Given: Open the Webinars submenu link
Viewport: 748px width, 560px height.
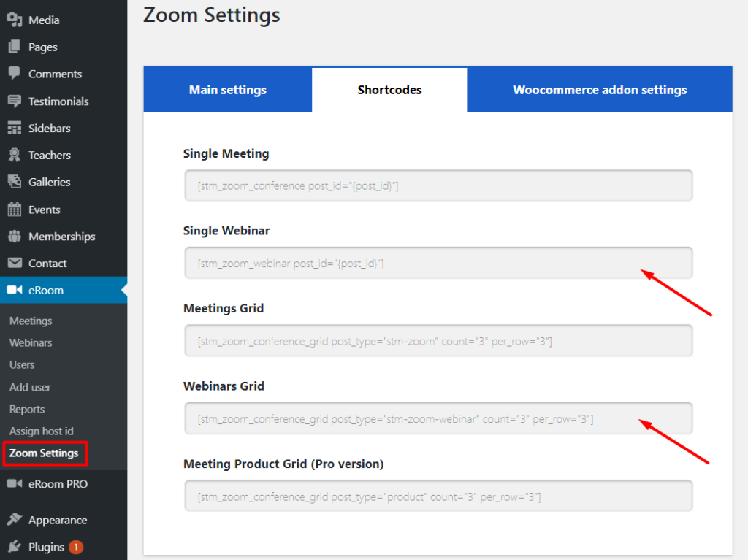Looking at the screenshot, I should [x=31, y=342].
